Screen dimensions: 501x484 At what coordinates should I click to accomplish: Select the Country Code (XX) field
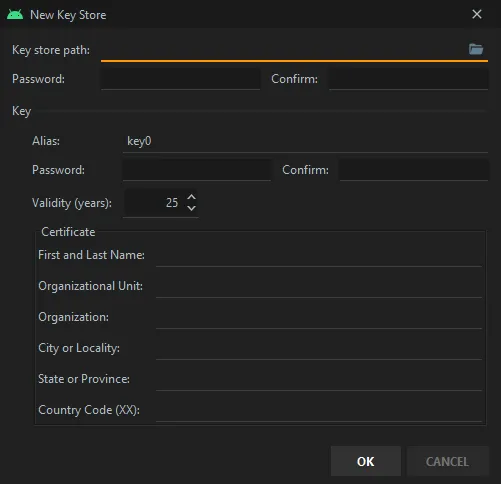click(319, 410)
